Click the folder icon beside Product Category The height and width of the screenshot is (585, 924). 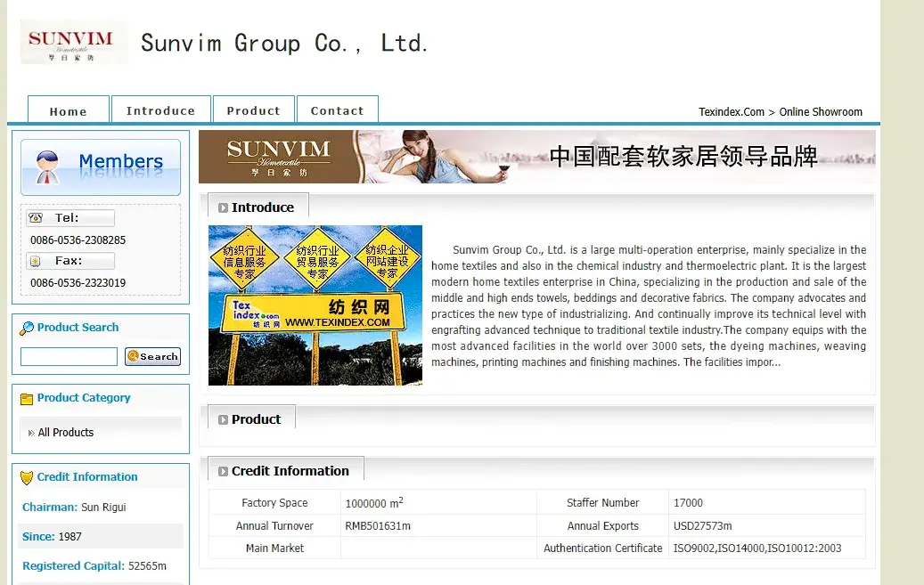(27, 399)
